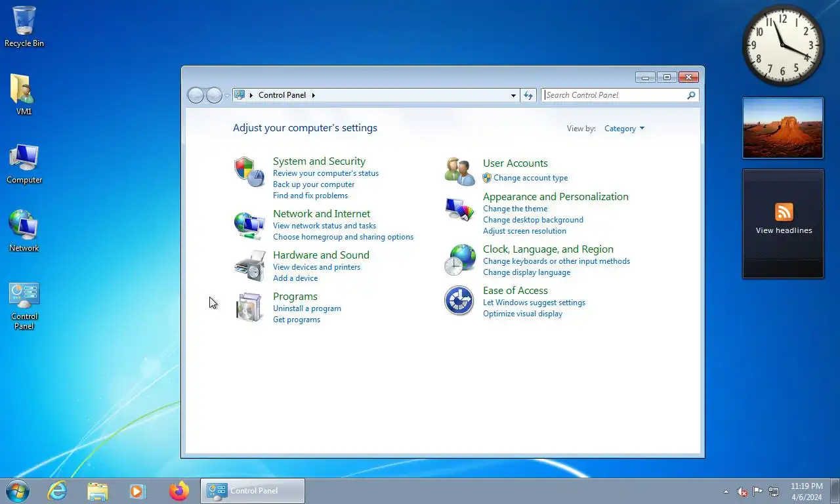The image size is (840, 504).
Task: Open System and Security heading link
Action: pos(319,161)
